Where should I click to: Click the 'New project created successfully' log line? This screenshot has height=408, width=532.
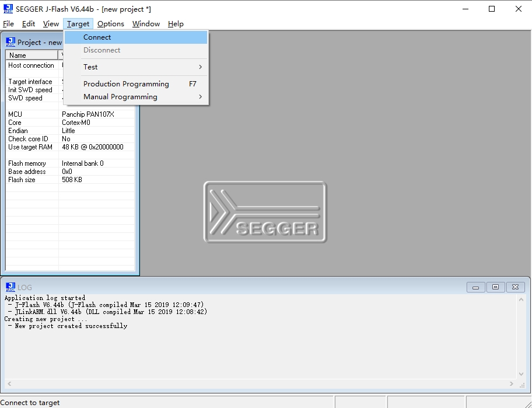pyautogui.click(x=68, y=326)
